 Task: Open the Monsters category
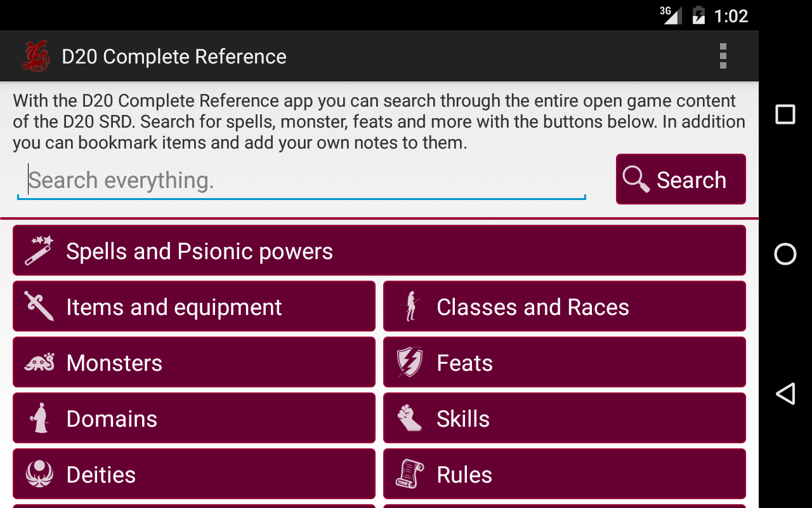tap(194, 362)
